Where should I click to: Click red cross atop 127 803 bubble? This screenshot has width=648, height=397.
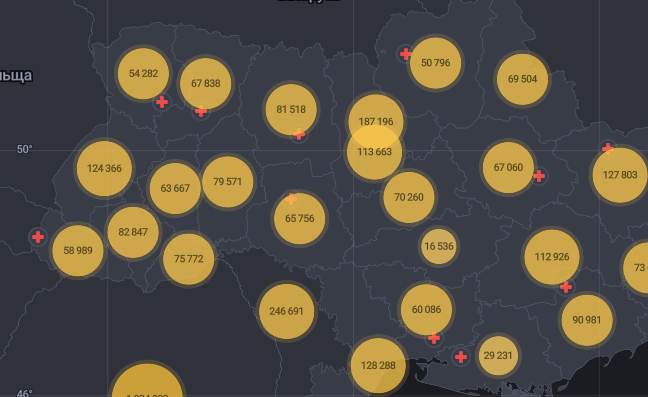coord(608,148)
